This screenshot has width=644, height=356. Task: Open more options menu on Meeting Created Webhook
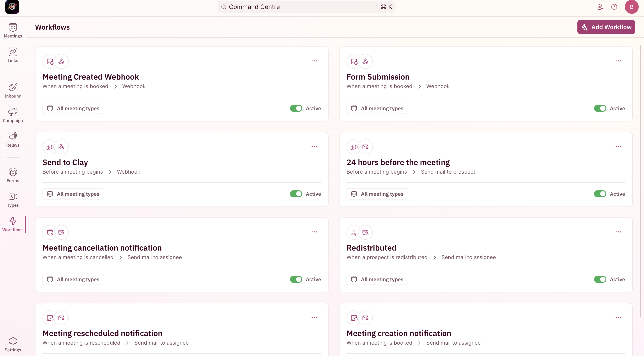tap(314, 61)
